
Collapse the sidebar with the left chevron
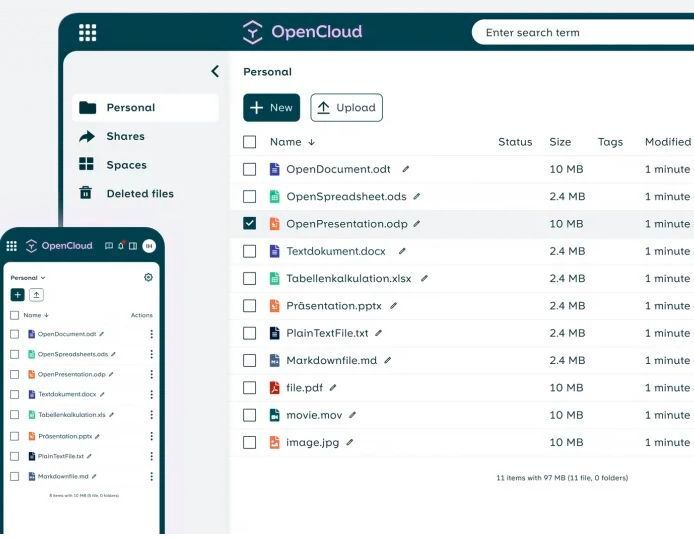(x=215, y=71)
